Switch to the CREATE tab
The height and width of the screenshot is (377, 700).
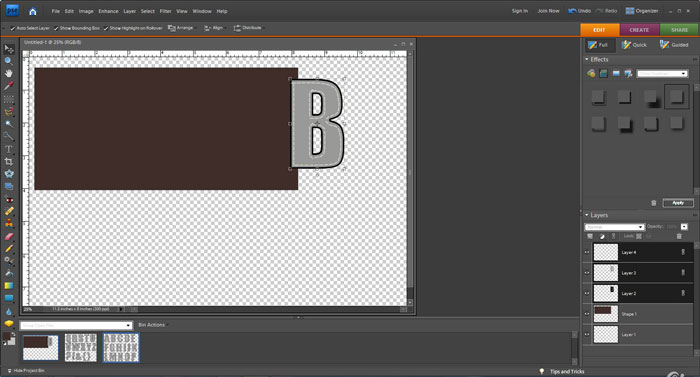tap(639, 30)
